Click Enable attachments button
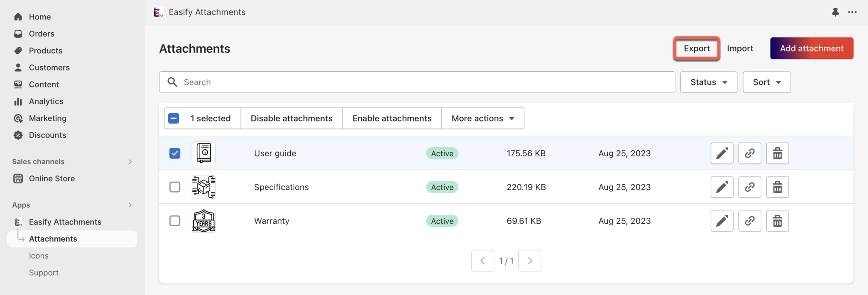This screenshot has height=295, width=868. tap(392, 118)
